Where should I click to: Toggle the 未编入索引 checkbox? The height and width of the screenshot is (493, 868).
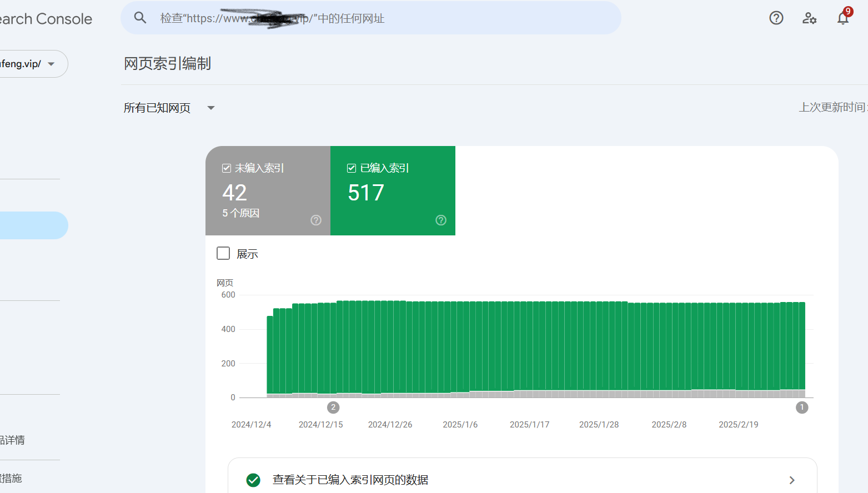227,168
